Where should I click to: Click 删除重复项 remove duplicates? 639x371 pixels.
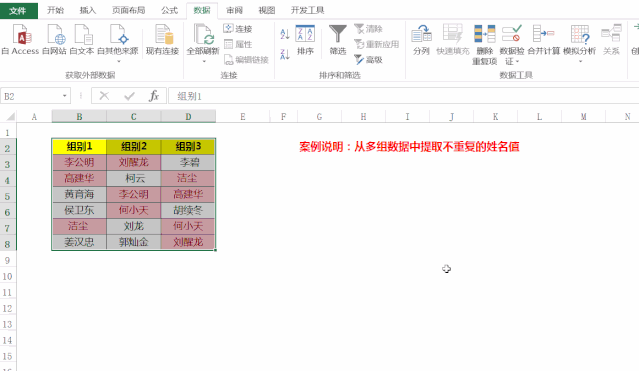coord(485,45)
